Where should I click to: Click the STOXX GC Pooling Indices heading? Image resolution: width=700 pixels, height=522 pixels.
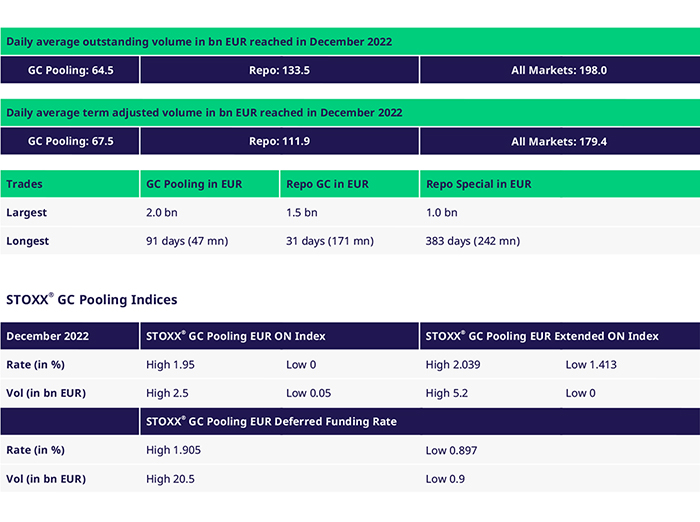[x=91, y=299]
